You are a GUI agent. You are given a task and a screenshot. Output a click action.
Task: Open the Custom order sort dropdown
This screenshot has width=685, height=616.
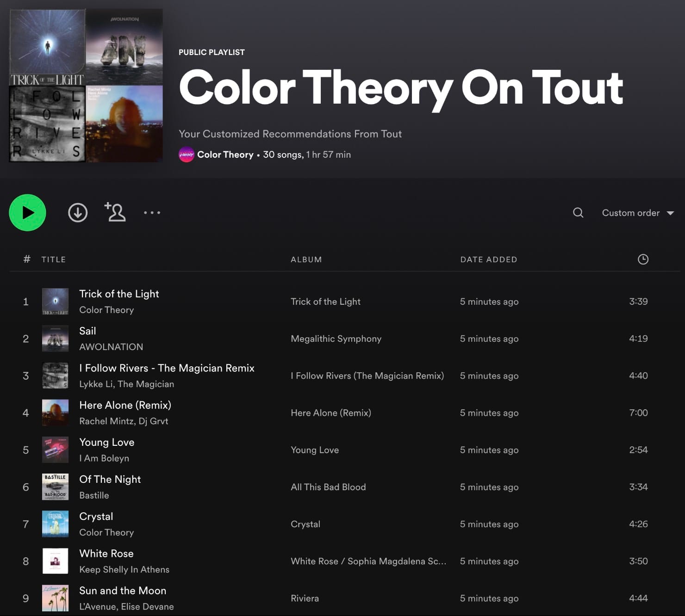pyautogui.click(x=638, y=213)
